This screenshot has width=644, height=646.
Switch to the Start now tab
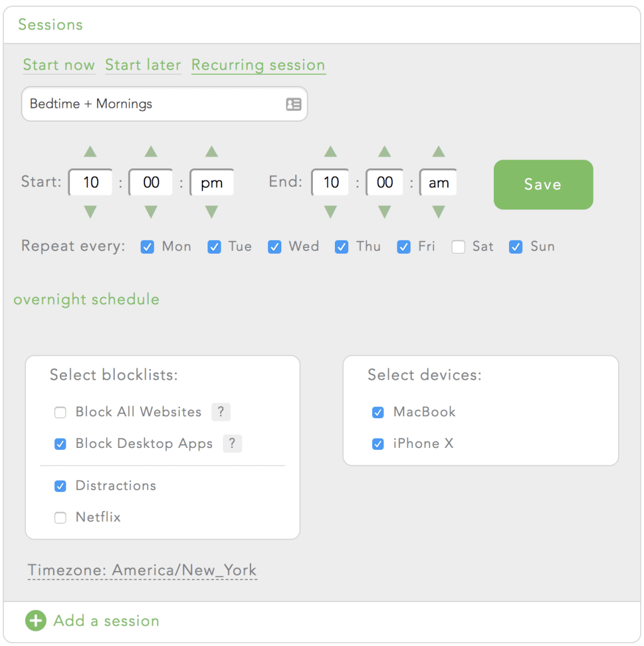[x=59, y=65]
